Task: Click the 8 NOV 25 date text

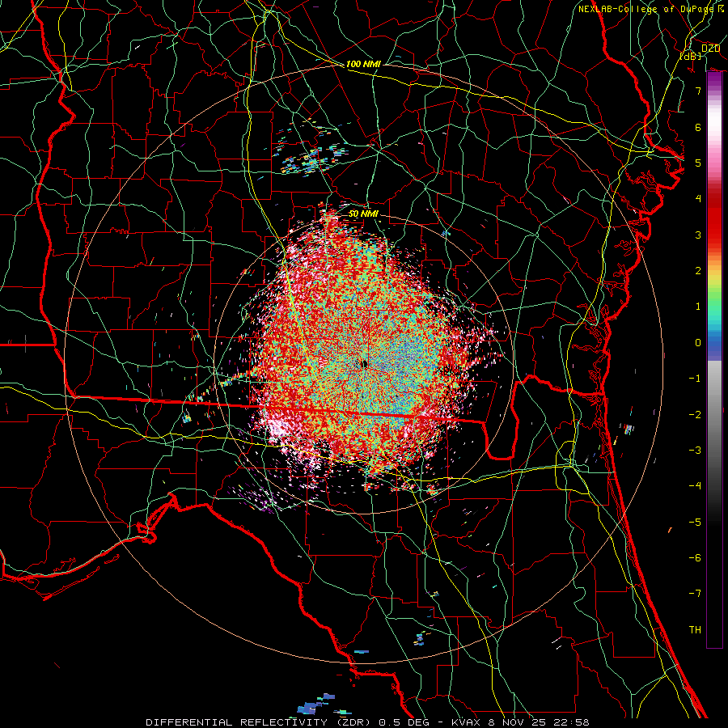Action: pos(517,722)
